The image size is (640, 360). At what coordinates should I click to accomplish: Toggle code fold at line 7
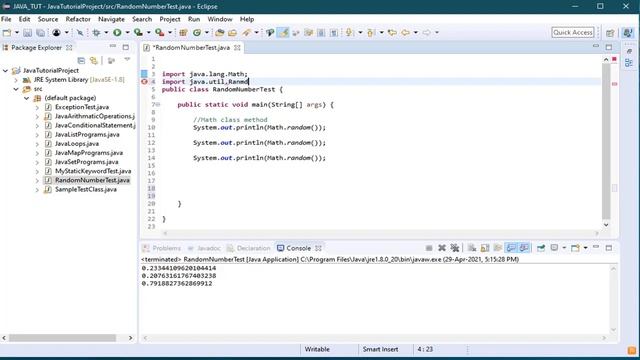coord(158,105)
